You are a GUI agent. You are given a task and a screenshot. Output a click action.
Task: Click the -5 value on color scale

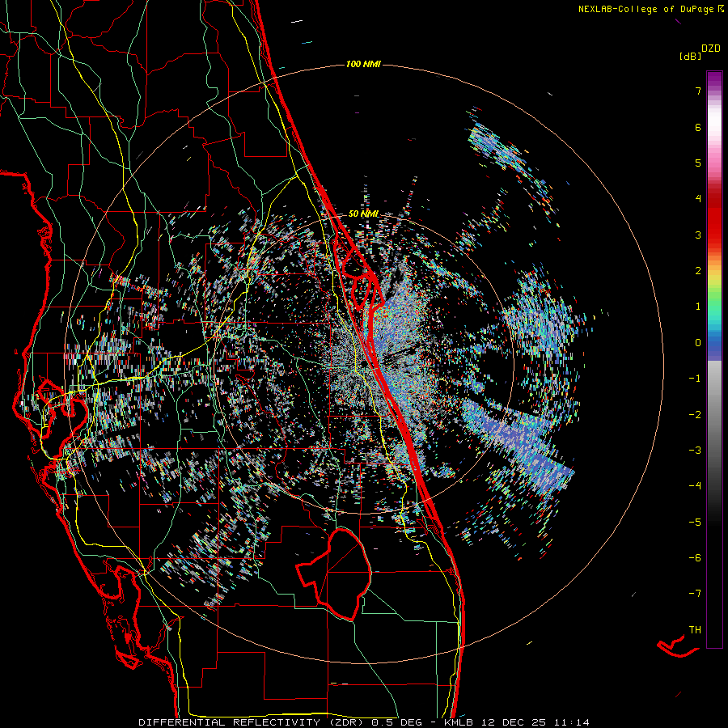click(695, 522)
